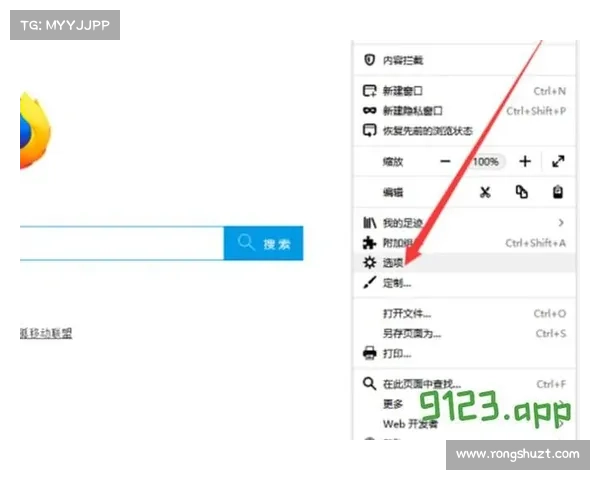Viewport: 600px width, 480px height.
Task: Choose 打开文件... open file
Action: 464,314
